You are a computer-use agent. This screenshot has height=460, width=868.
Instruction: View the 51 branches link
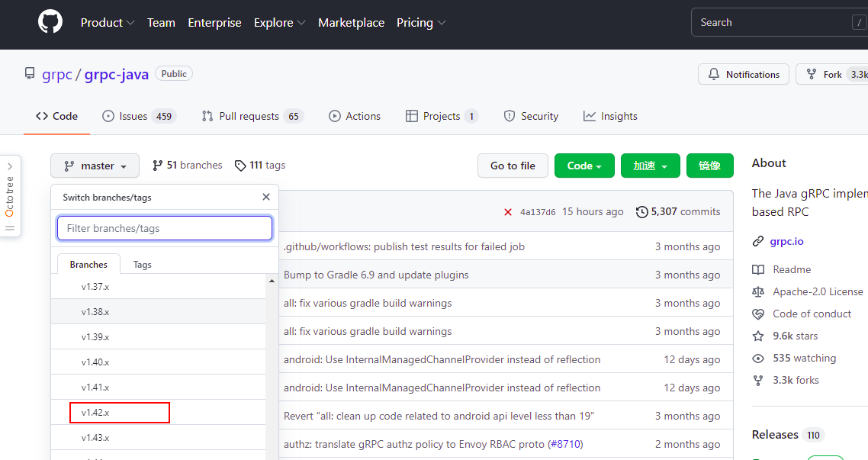187,165
